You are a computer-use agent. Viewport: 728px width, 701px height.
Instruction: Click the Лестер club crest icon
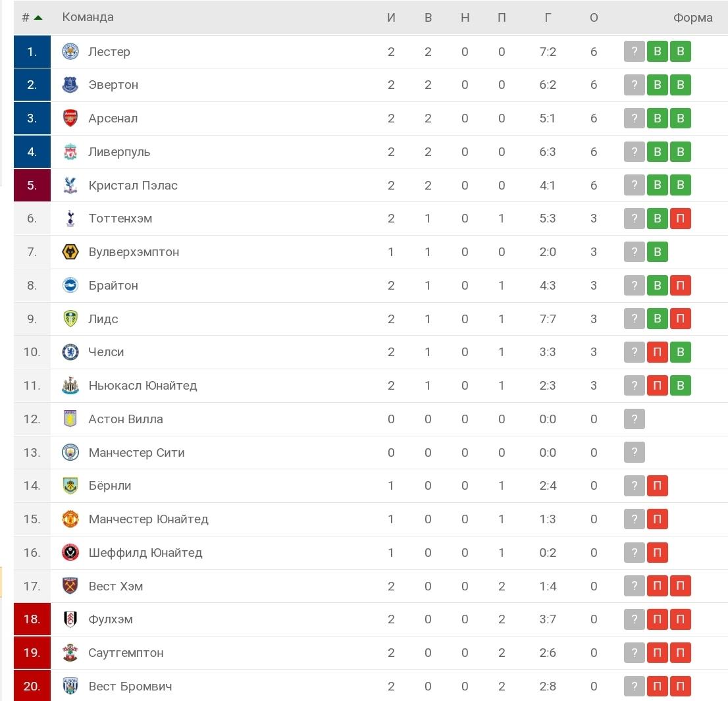pos(70,51)
